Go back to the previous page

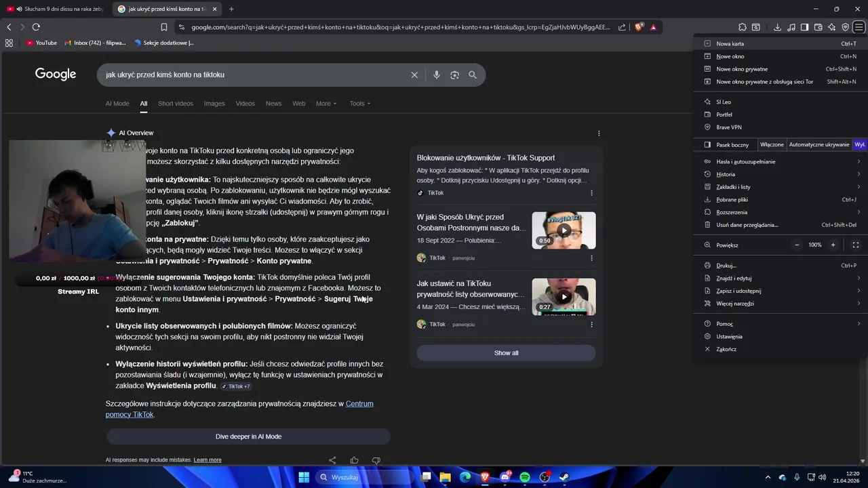point(9,27)
